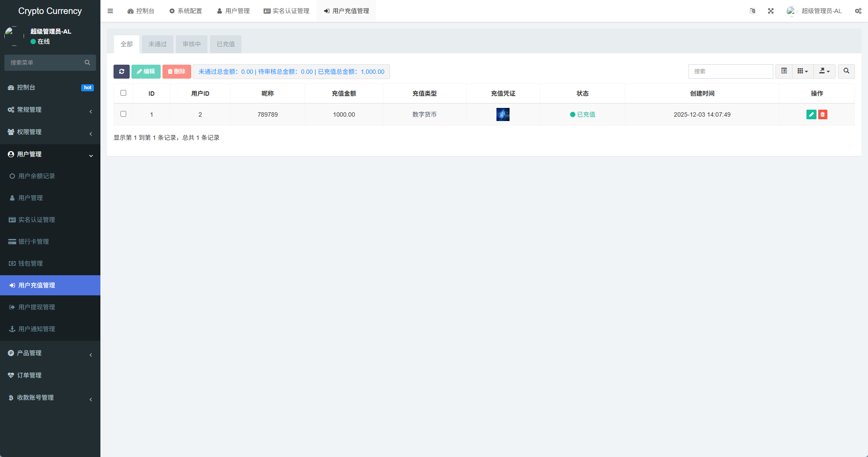Toggle table card view icon
868x457 pixels.
pyautogui.click(x=784, y=71)
